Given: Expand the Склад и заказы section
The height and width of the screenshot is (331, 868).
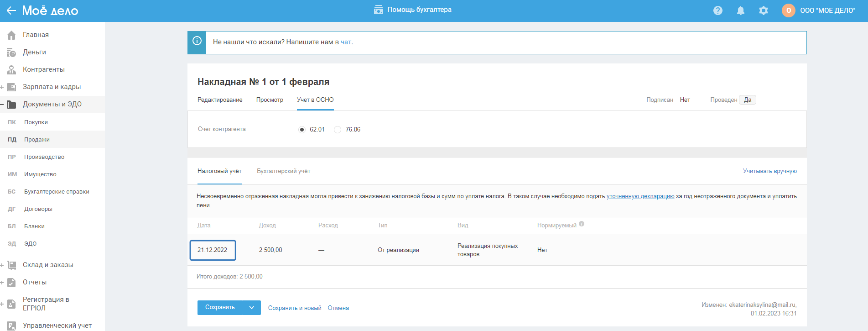Looking at the screenshot, I should coord(2,265).
